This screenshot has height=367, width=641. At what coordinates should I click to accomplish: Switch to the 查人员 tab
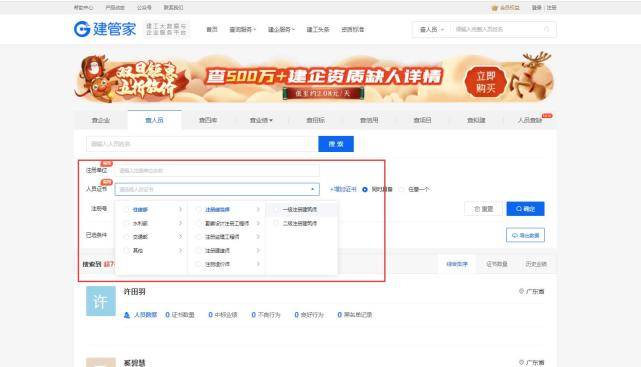pos(155,120)
